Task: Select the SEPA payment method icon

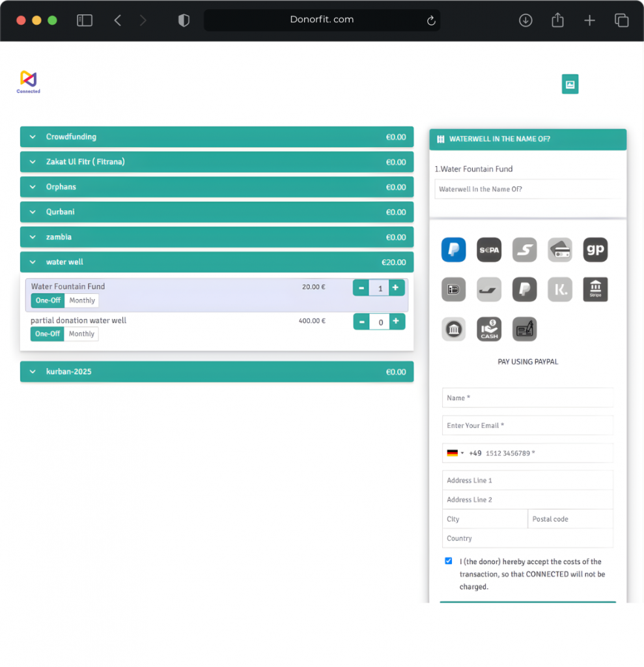Action: [x=489, y=250]
